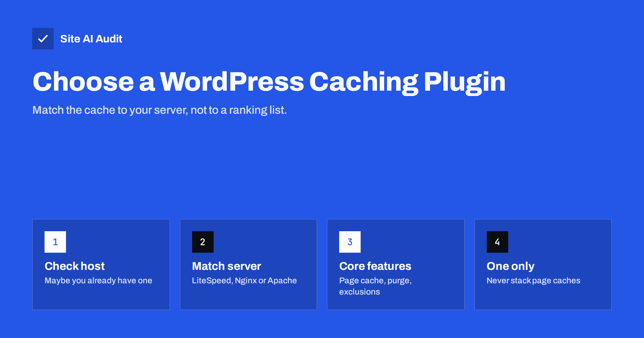Click the One only card title
Viewport: 644px width, 338px height.
coord(510,266)
